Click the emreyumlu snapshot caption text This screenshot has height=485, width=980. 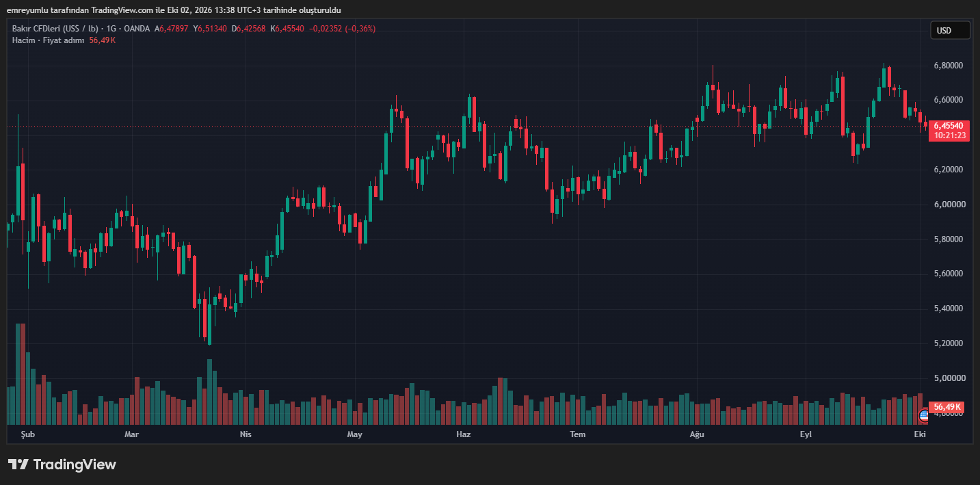[x=174, y=10]
